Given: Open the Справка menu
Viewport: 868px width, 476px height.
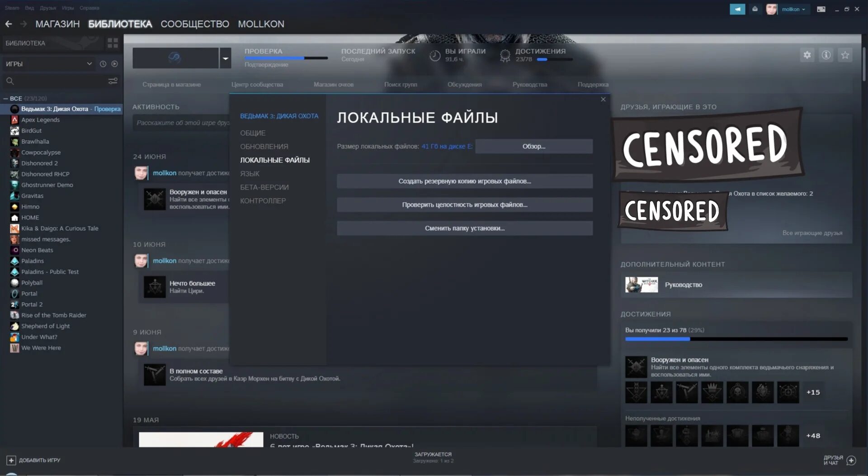Looking at the screenshot, I should click(x=90, y=8).
